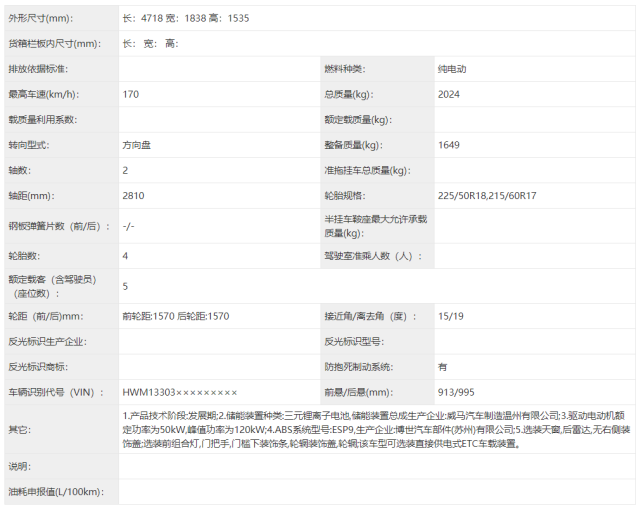
Task: Click the 轮胎规格 label
Action: click(x=345, y=196)
